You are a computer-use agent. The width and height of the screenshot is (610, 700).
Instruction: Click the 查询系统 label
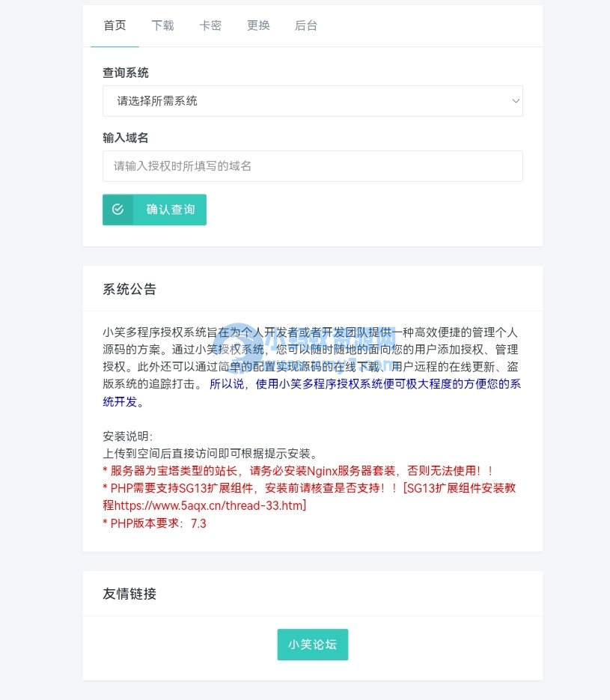[126, 73]
